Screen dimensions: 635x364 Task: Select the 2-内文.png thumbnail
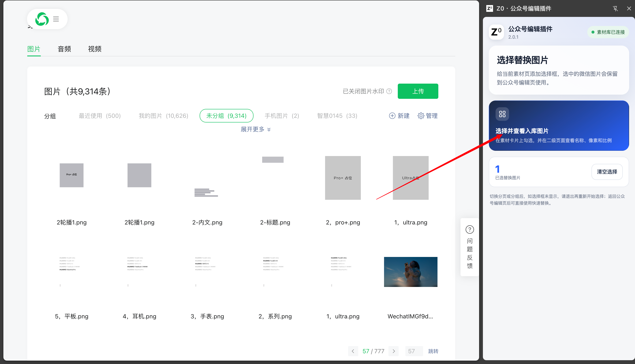point(206,193)
